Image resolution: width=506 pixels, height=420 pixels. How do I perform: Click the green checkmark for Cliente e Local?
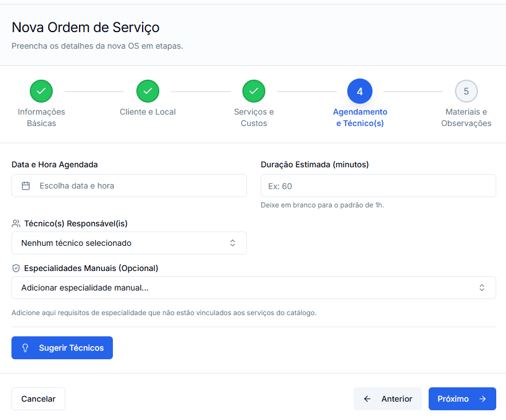click(148, 91)
